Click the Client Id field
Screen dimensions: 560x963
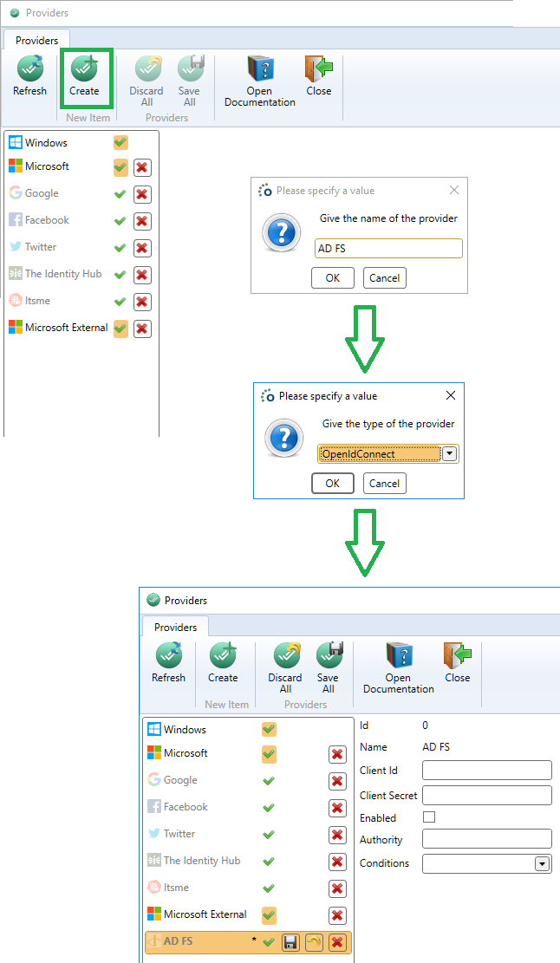[x=487, y=771]
